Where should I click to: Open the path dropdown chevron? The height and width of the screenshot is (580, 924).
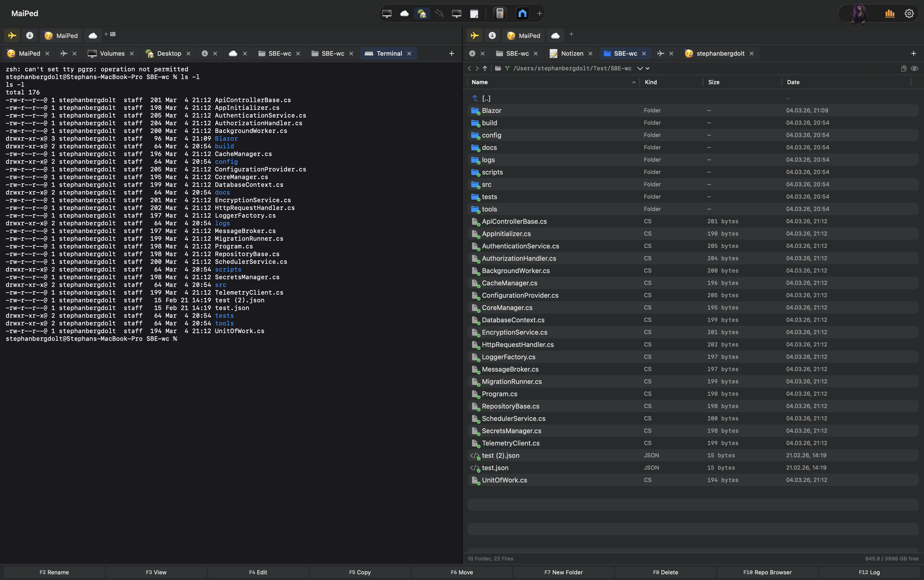tap(640, 68)
